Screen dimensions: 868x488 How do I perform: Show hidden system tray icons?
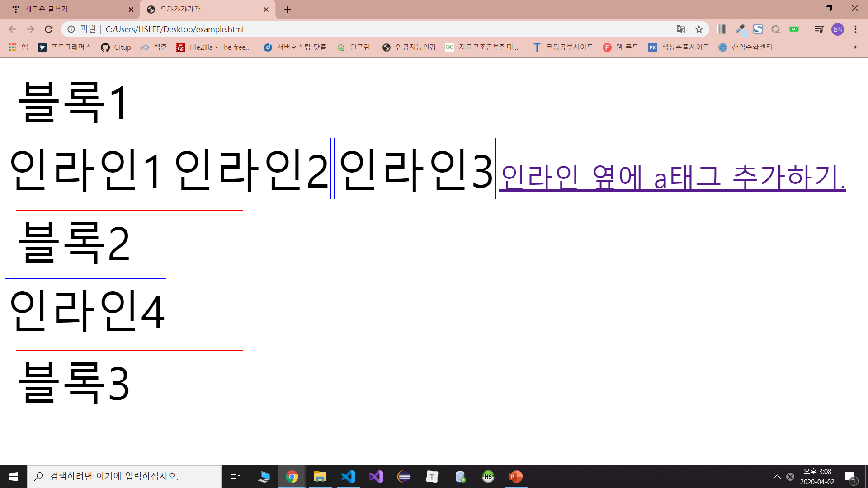[777, 477]
